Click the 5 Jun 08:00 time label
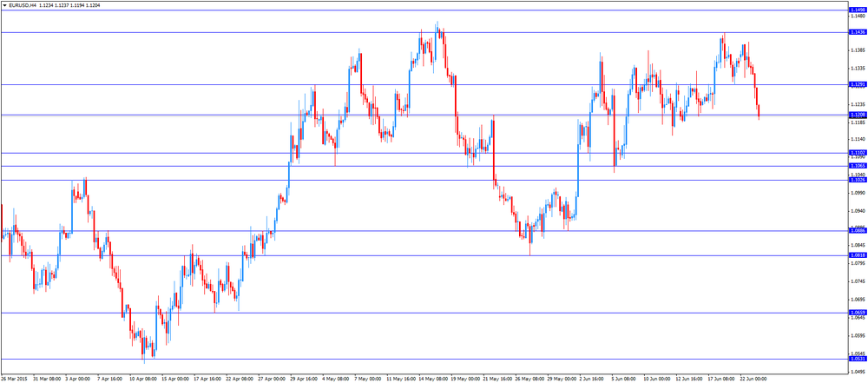Image resolution: width=868 pixels, height=383 pixels. (x=625, y=380)
